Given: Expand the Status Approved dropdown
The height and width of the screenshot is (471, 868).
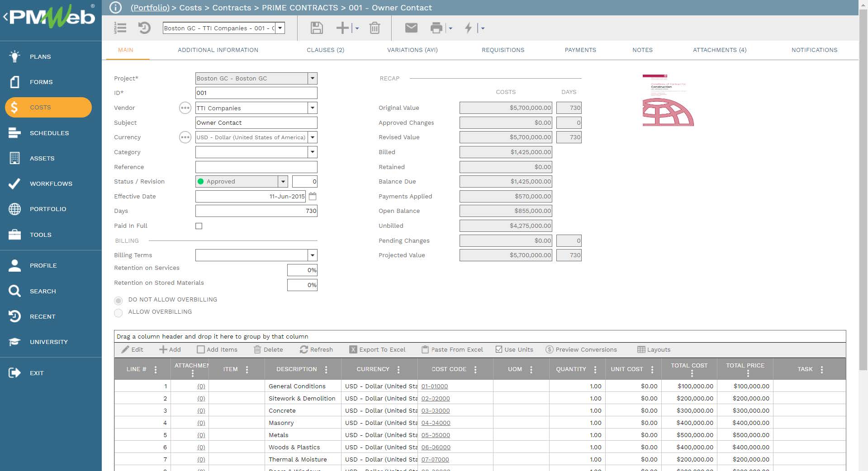Looking at the screenshot, I should click(x=283, y=182).
